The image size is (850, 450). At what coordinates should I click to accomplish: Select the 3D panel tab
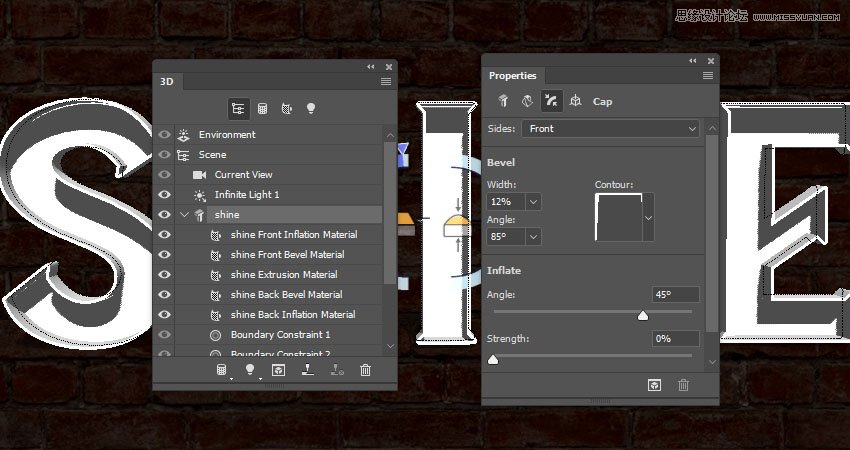tap(167, 81)
